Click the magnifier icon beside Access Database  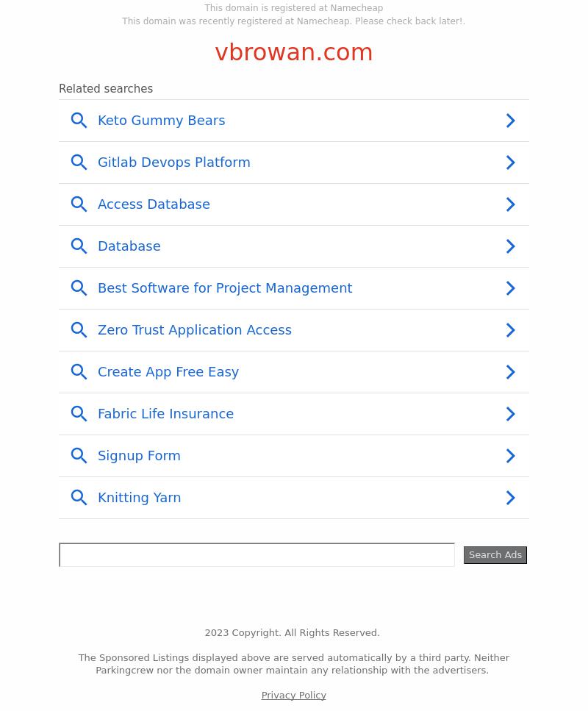click(79, 204)
